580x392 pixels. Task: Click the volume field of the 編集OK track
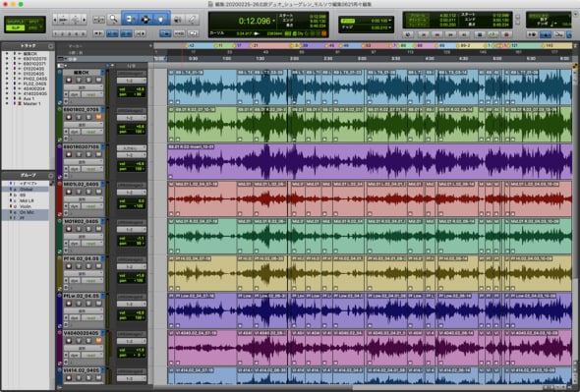132,89
